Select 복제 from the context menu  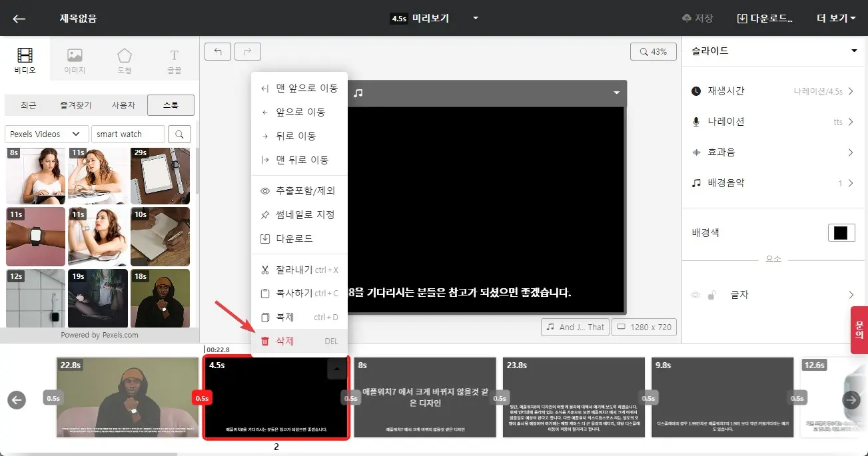point(284,317)
